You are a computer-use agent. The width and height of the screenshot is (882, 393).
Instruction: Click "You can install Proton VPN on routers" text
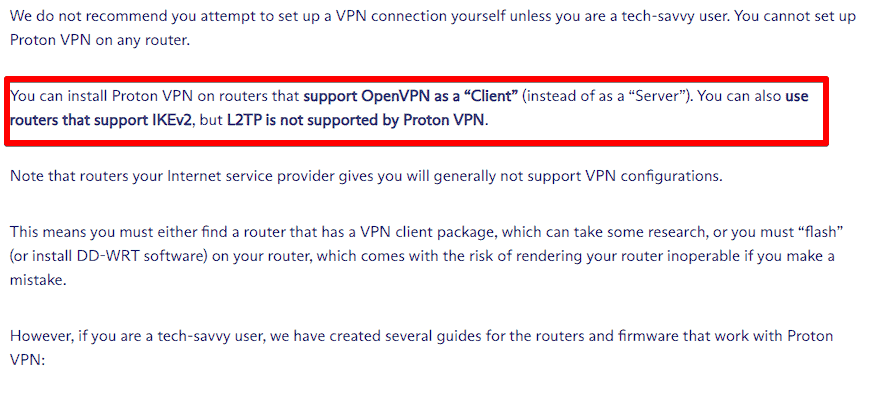coord(155,96)
